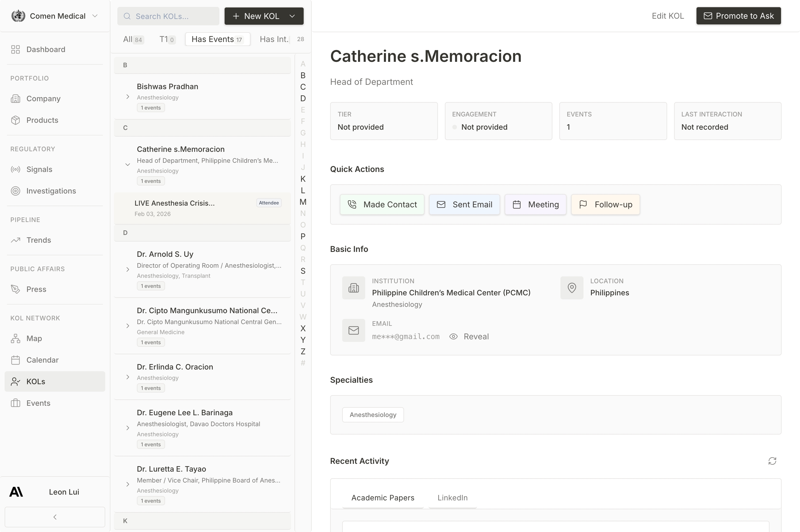Image resolution: width=800 pixels, height=532 pixels.
Task: Open the Investigations target icon
Action: click(16, 191)
